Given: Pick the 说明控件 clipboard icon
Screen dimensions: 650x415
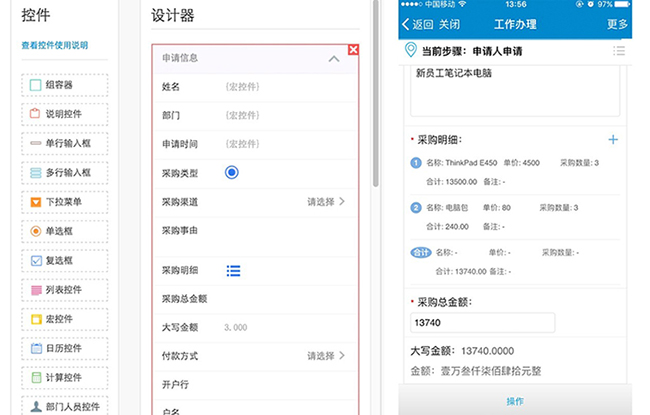Looking at the screenshot, I should [x=35, y=114].
